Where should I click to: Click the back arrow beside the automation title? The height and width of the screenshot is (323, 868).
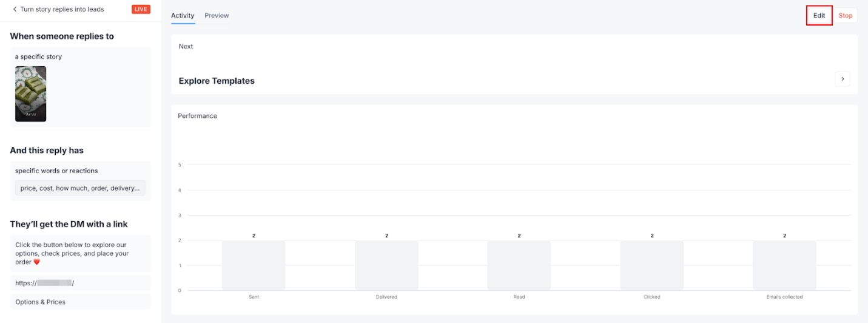coord(15,10)
